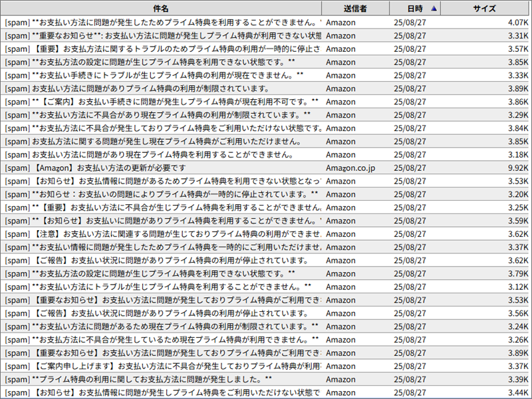Select the size value 3.33K
Image resolution: width=532 pixels, height=399 pixels.
518,75
